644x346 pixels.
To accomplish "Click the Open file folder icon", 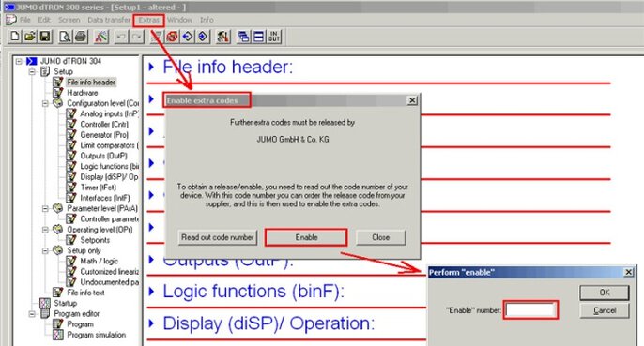I will [30, 37].
